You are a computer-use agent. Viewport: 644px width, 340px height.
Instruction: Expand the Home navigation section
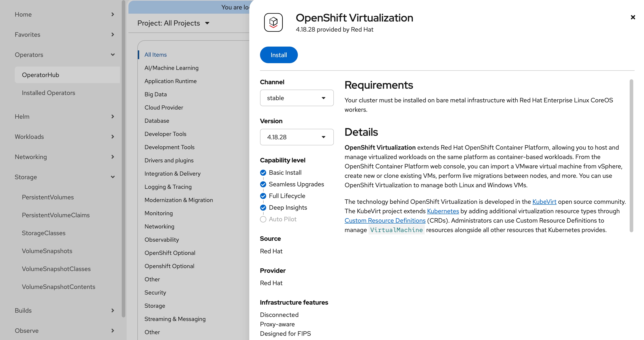coord(64,14)
